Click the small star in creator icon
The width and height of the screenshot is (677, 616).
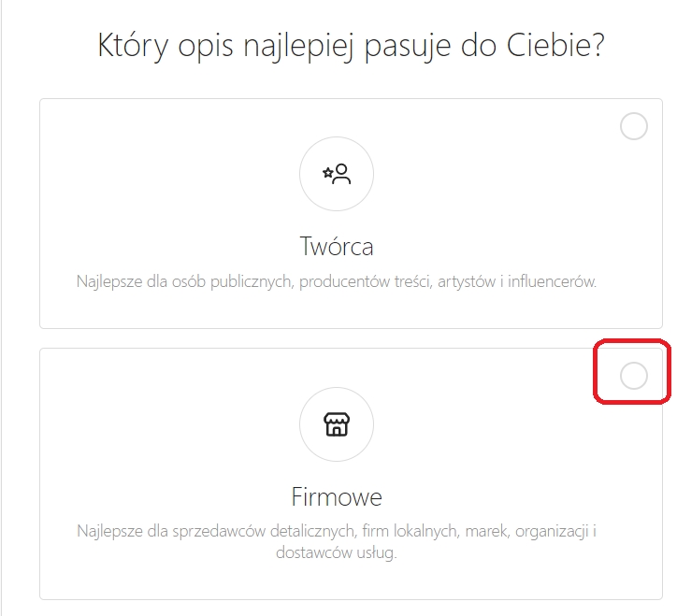[x=327, y=173]
